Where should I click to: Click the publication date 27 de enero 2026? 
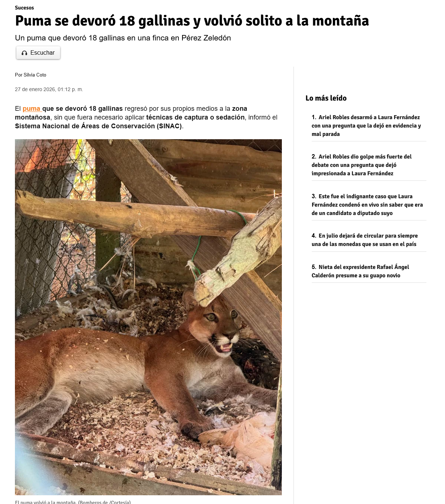point(49,89)
